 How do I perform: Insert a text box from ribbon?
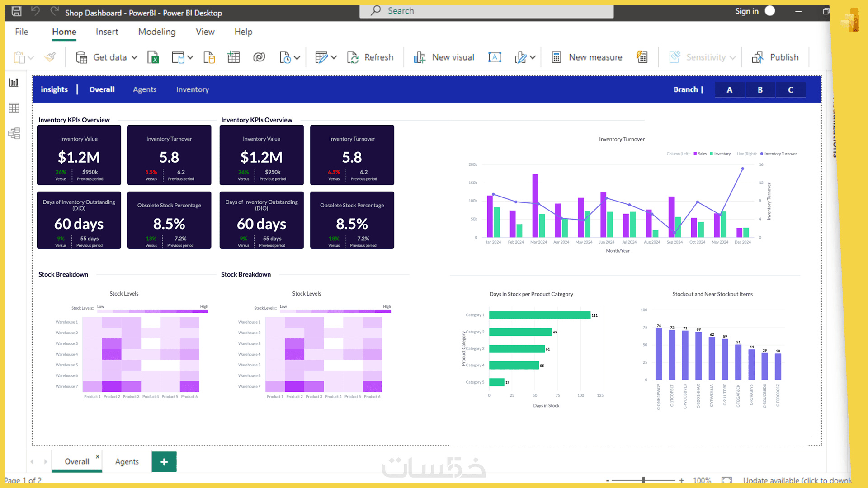point(495,57)
